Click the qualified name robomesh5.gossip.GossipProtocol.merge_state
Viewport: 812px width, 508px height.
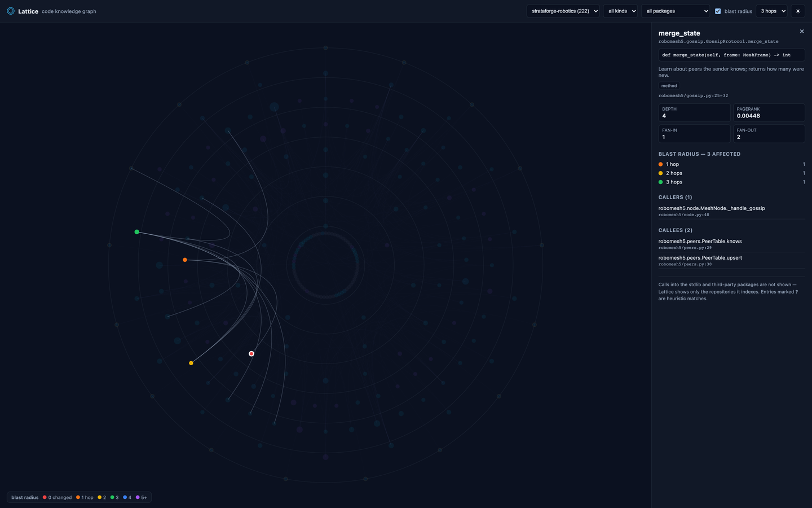(x=718, y=41)
